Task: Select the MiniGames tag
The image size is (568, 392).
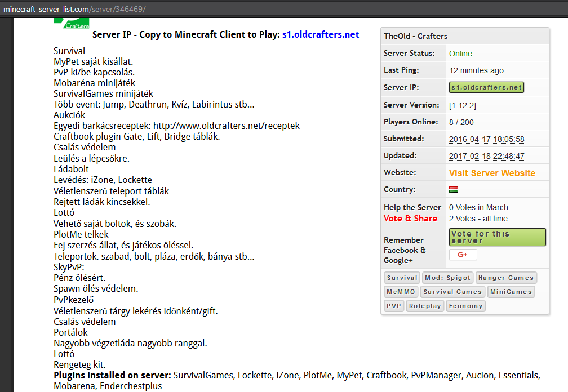Action: 511,292
